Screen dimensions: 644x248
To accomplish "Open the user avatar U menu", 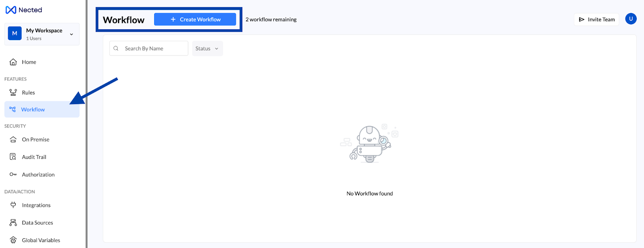I will [631, 19].
